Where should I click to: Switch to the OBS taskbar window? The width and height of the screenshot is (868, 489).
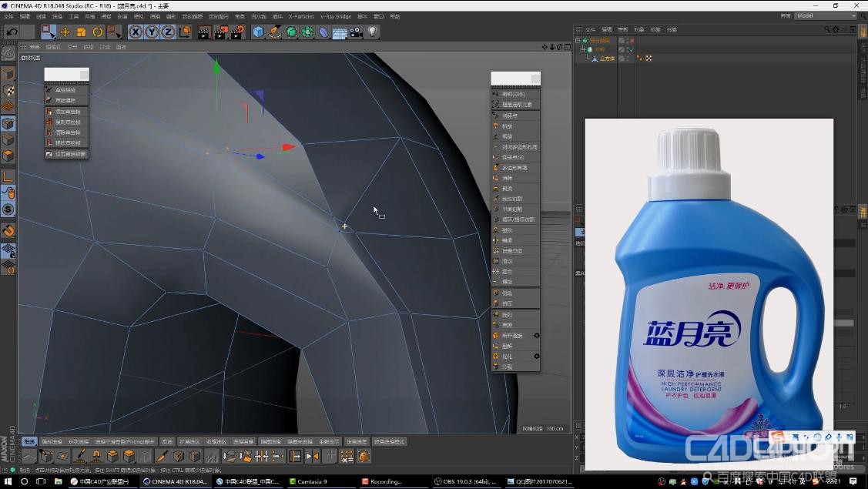[465, 481]
